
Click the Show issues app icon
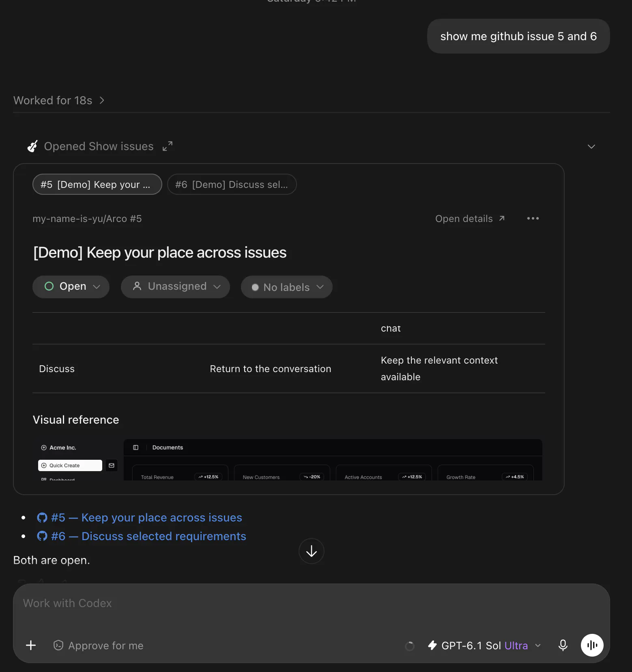click(32, 146)
